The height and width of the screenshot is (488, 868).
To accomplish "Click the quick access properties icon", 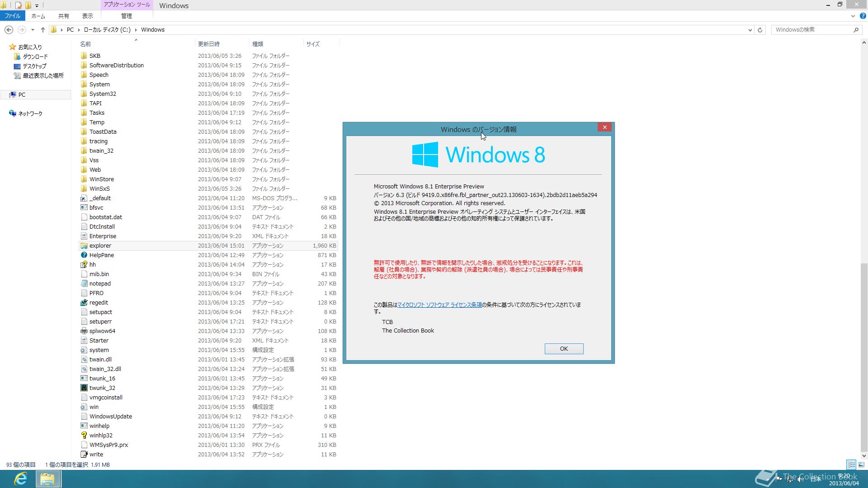I will pos(19,5).
